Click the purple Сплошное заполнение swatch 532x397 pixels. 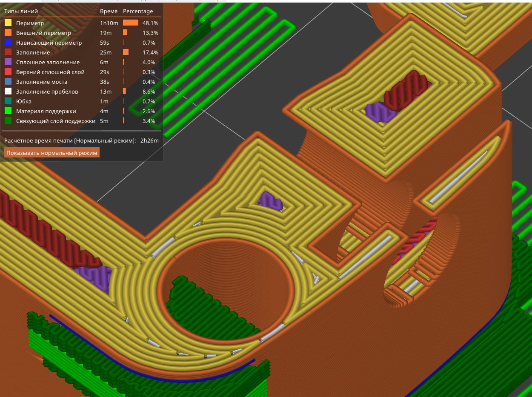coord(8,62)
